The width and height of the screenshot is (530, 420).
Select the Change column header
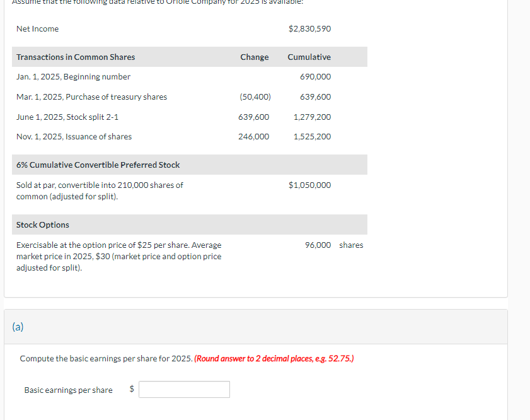[254, 57]
